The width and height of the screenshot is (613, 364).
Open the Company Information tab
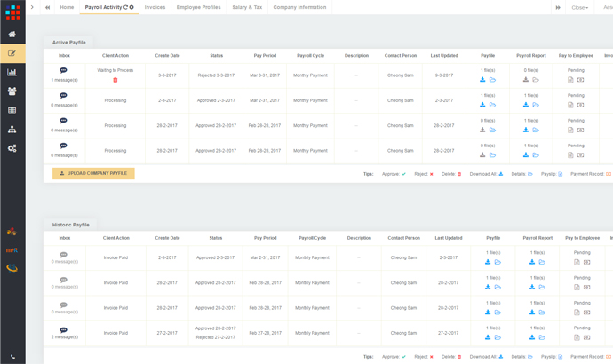299,7
